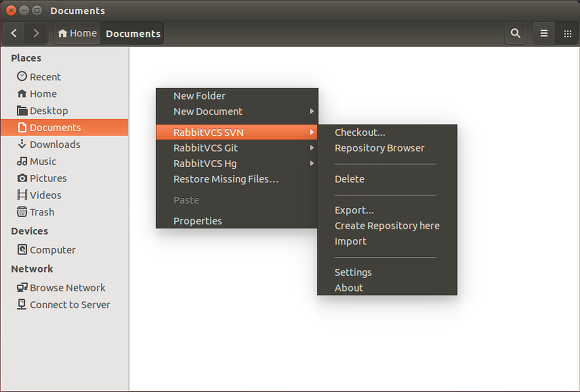Viewport: 580px width, 392px height.
Task: Open Properties from the context menu
Action: [x=237, y=221]
